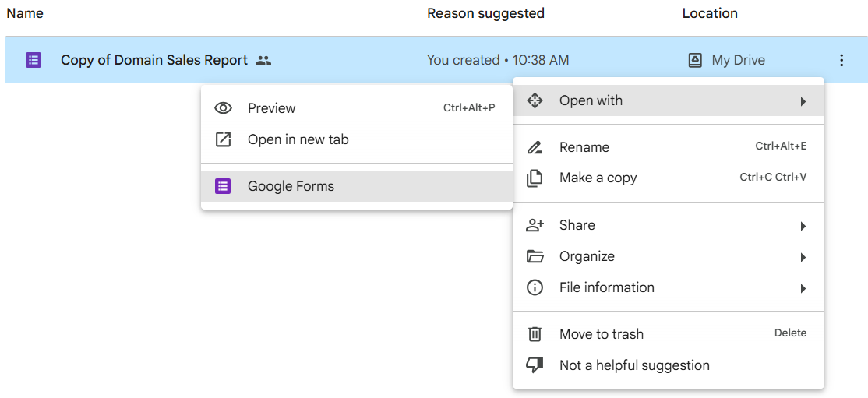This screenshot has height=398, width=868.
Task: Open the My Drive location link
Action: (738, 60)
